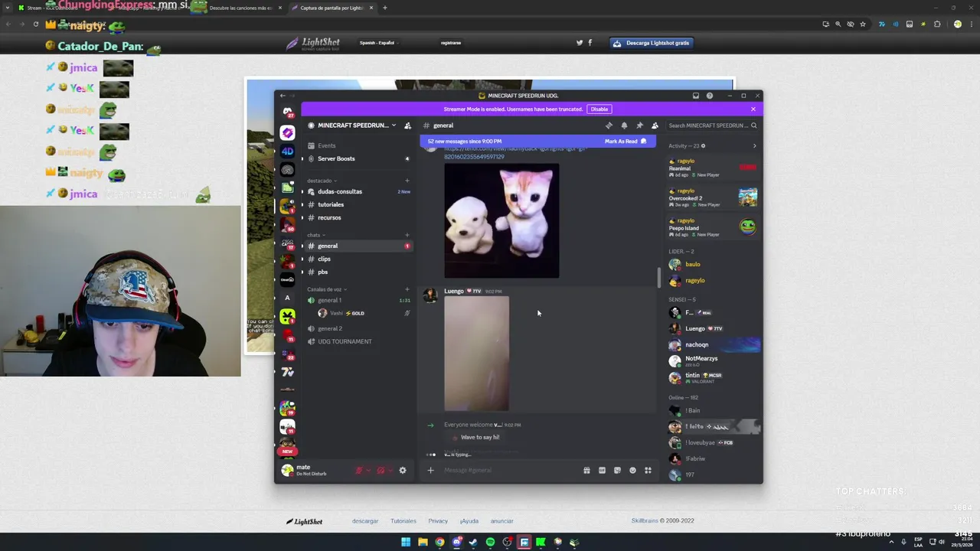Open Discord help question-mark icon

click(710, 96)
